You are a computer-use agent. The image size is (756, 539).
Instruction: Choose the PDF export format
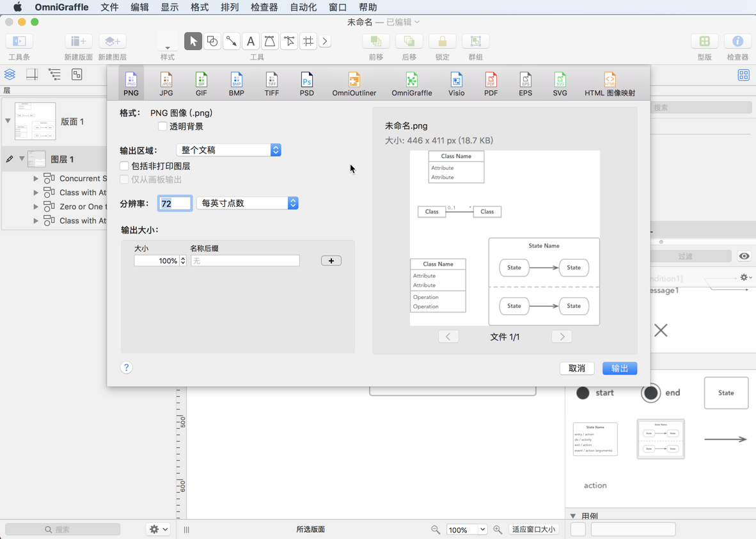pos(491,83)
